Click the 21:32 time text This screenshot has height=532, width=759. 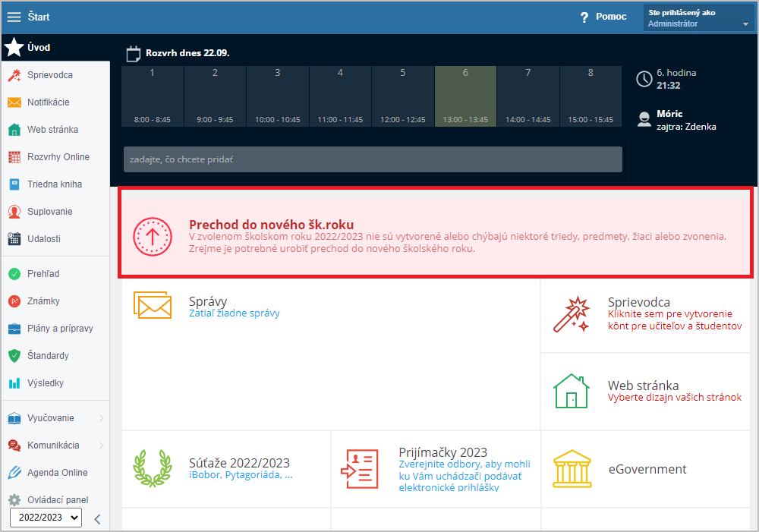click(x=669, y=86)
